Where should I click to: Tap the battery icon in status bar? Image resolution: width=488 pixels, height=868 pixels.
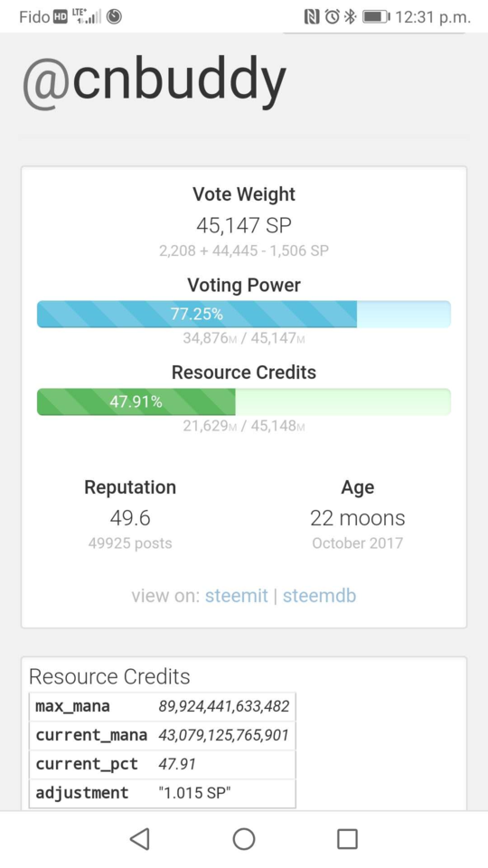(x=376, y=17)
